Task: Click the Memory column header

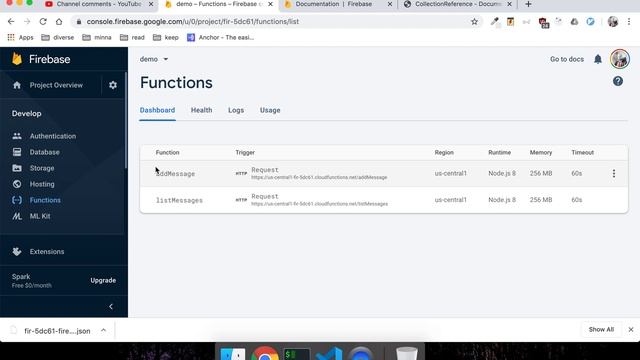Action: [x=541, y=153]
